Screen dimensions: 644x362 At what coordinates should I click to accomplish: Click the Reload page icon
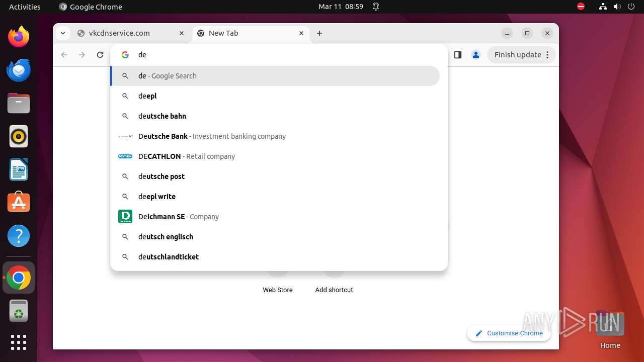tap(100, 55)
